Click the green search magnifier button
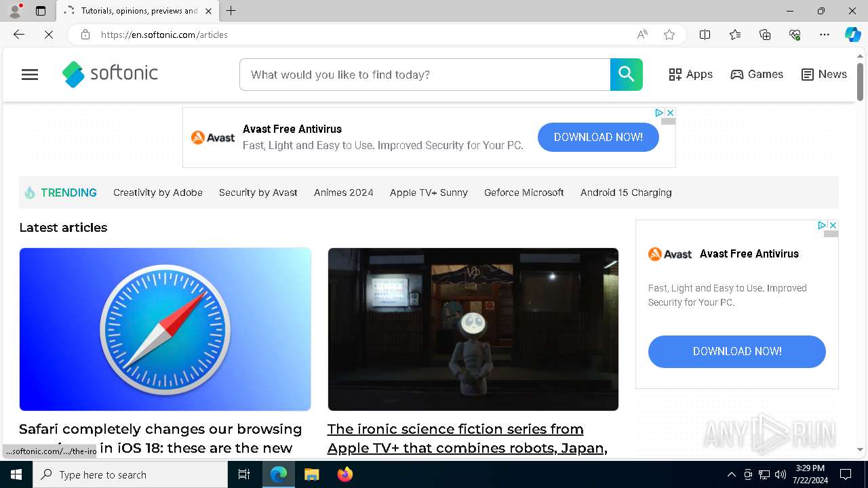The height and width of the screenshot is (488, 868). [626, 75]
